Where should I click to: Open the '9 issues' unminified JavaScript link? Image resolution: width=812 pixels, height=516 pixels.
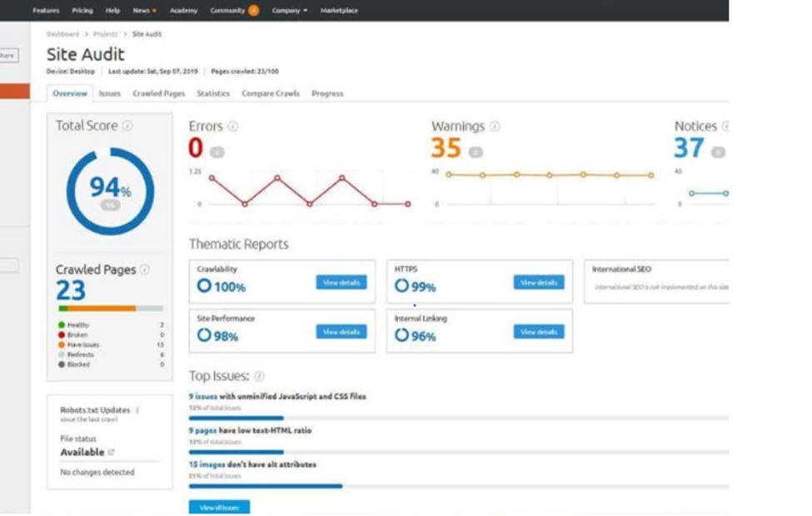click(203, 397)
